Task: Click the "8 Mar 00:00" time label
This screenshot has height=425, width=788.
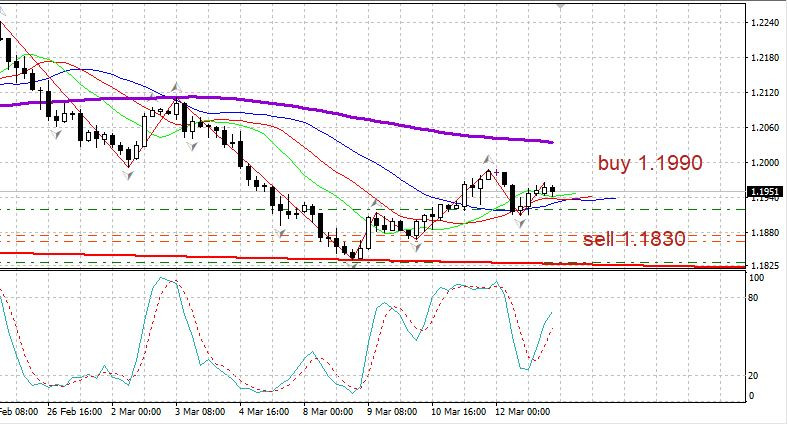Action: click(x=328, y=411)
